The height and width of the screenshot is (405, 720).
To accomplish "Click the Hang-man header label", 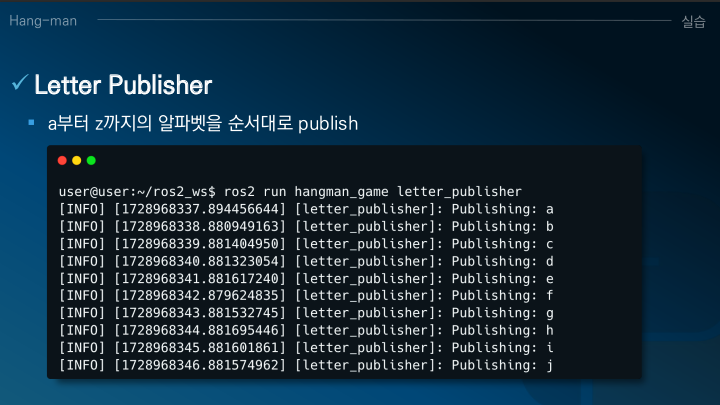I will [43, 21].
